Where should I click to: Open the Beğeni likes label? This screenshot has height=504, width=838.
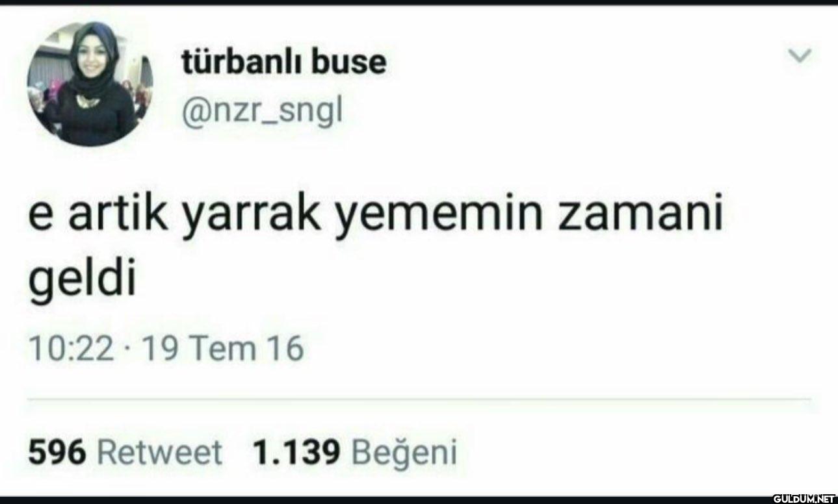(x=404, y=452)
